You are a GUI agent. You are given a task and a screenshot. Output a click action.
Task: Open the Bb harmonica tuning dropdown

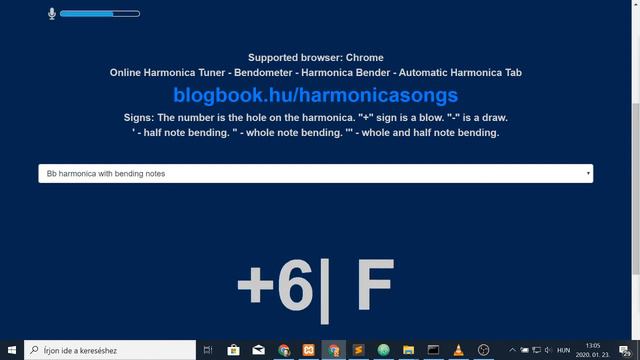[x=316, y=173]
